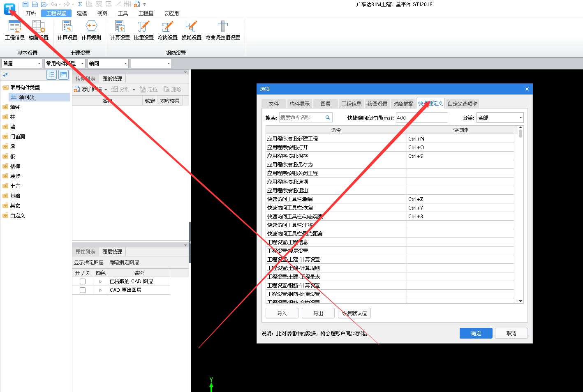Viewport: 583px width, 392px height.
Task: Click the GTJ2018 application logo button
Action: [x=9, y=9]
